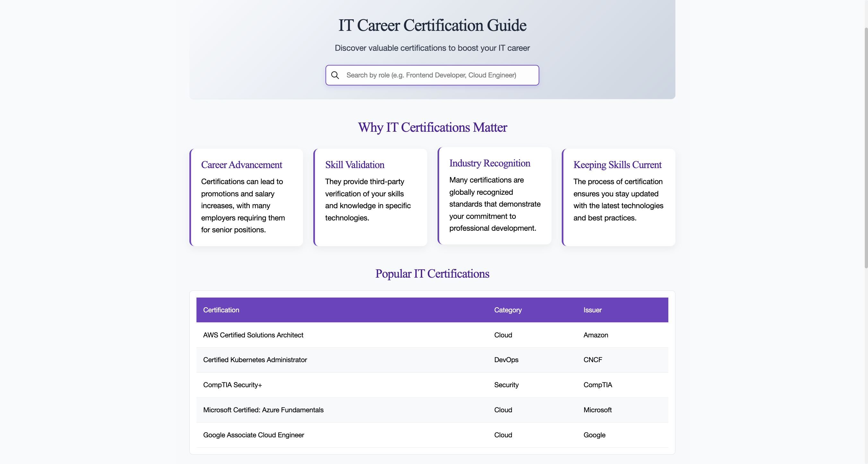
Task: Focus the search by role field
Action: pos(438,75)
